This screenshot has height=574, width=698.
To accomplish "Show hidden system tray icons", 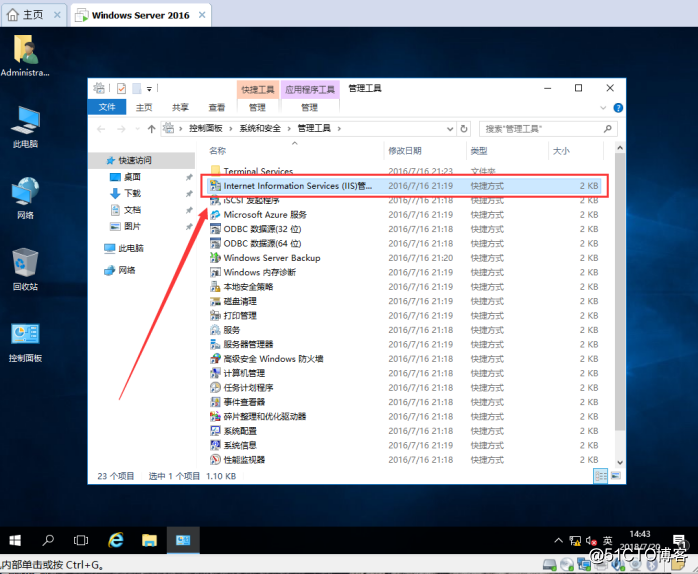I will point(558,541).
